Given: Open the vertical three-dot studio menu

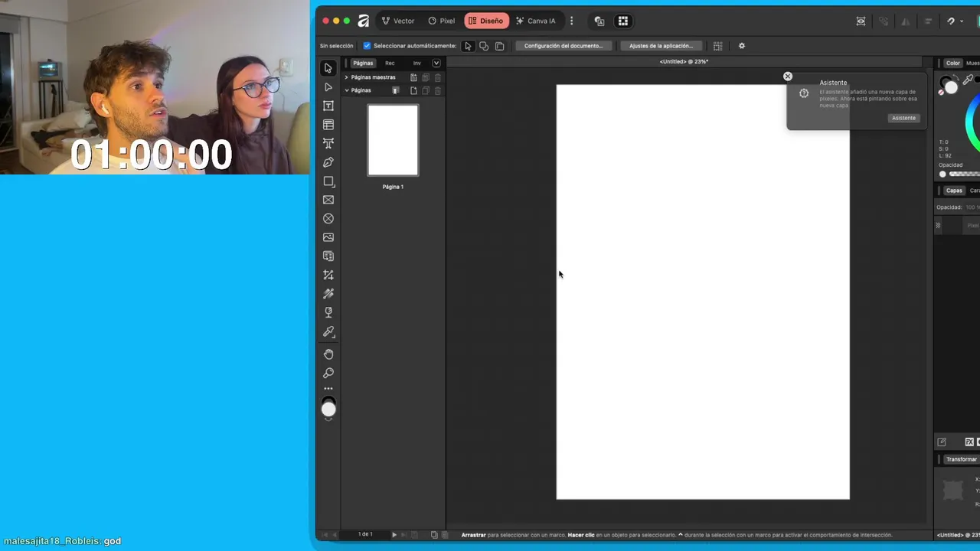Looking at the screenshot, I should click(571, 21).
